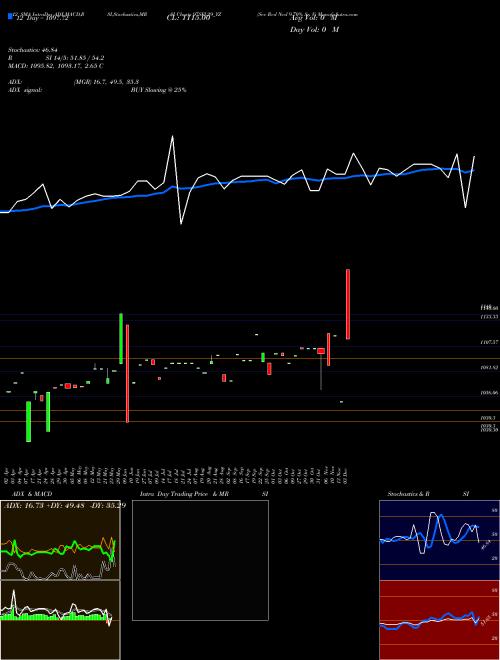
Task: Open the red-background RSI chart panel
Action: point(439,620)
